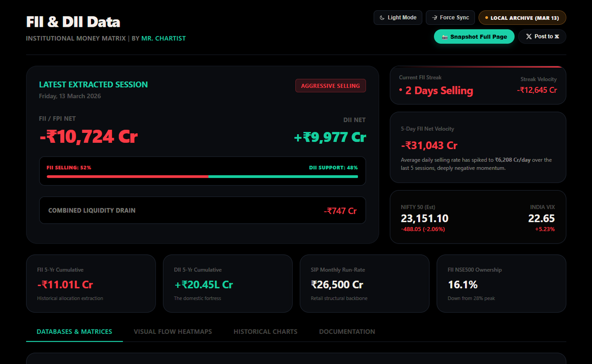The width and height of the screenshot is (592, 364).
Task: Click the X logo on Post to X
Action: [x=528, y=37]
